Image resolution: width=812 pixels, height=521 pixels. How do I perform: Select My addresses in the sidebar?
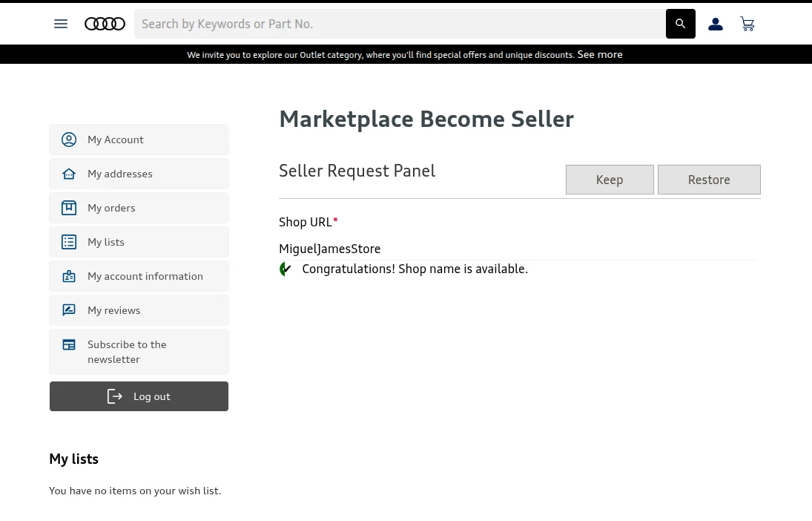pos(120,174)
